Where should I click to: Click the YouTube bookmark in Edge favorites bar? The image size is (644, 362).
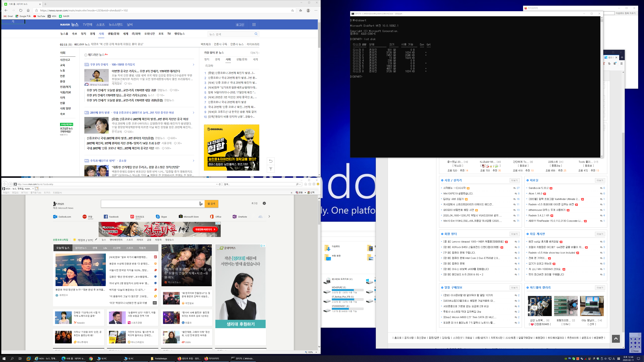coord(39,16)
